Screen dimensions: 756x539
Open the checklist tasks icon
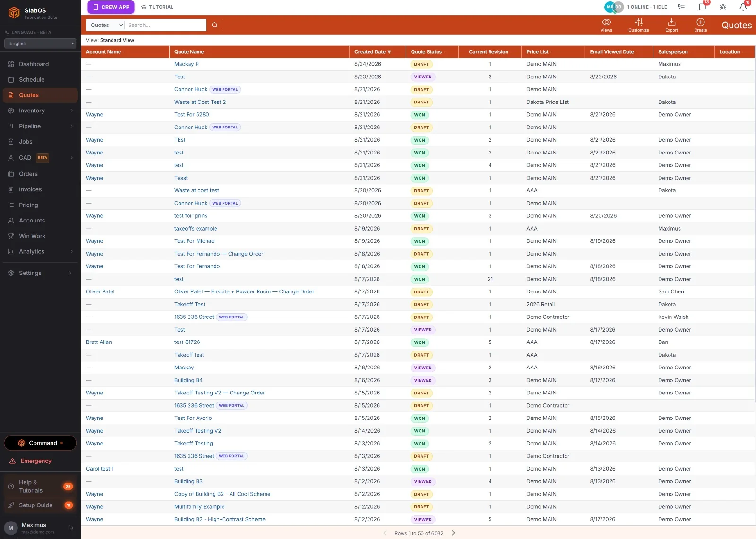pyautogui.click(x=681, y=7)
